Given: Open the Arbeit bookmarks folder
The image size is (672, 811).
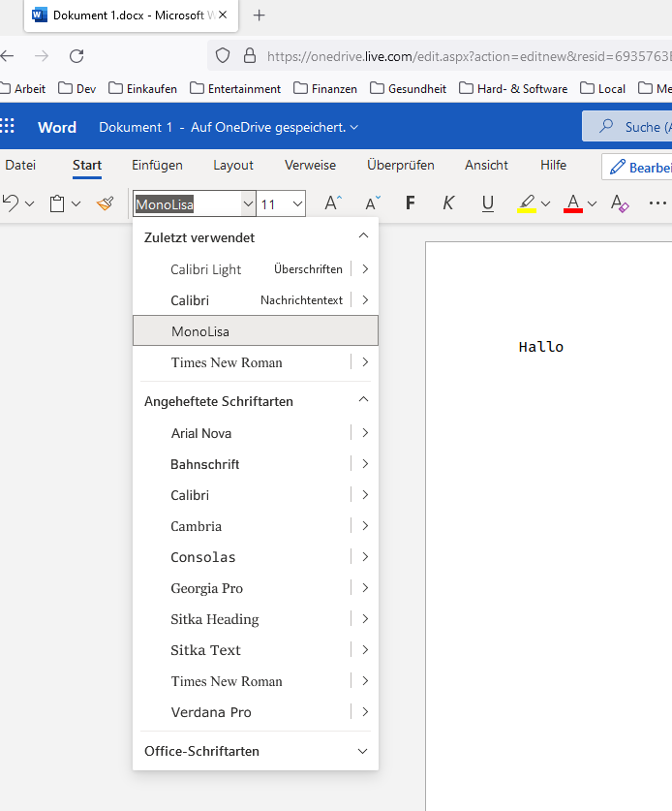Looking at the screenshot, I should pyautogui.click(x=22, y=88).
